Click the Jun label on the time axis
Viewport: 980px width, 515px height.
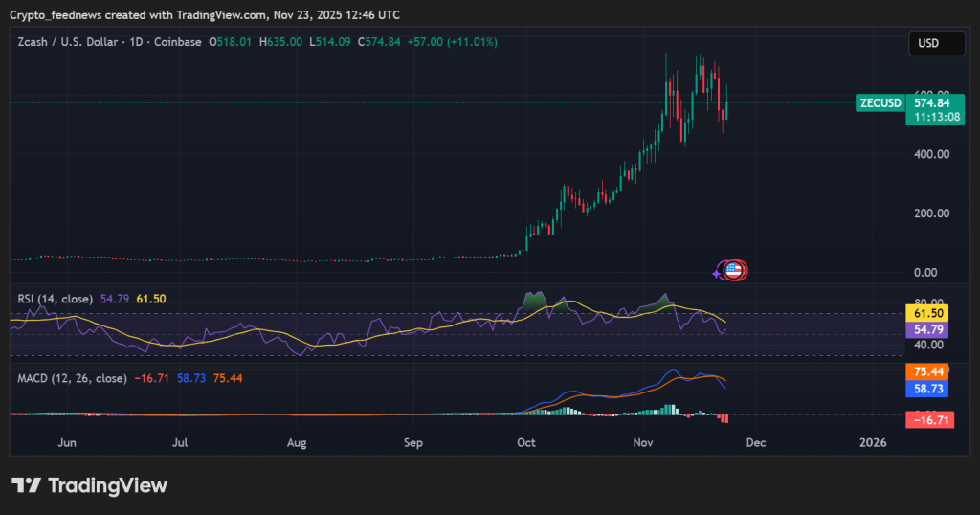coord(67,442)
